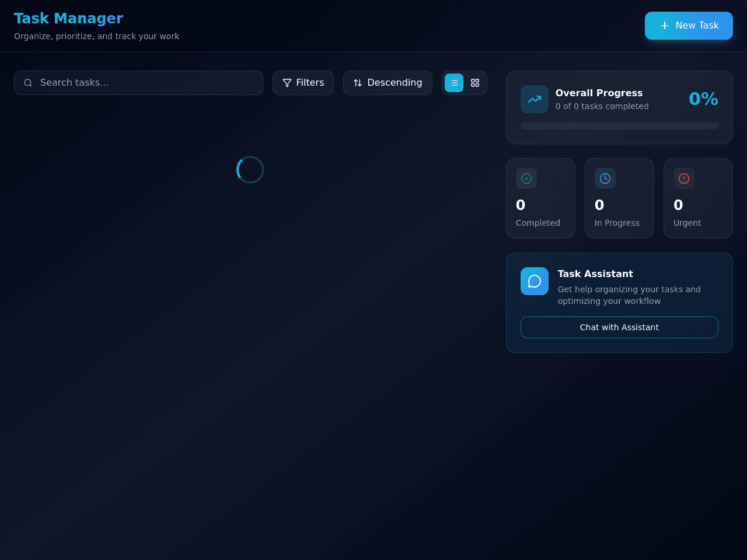Open the Filters button
The image size is (747, 560).
(303, 83)
